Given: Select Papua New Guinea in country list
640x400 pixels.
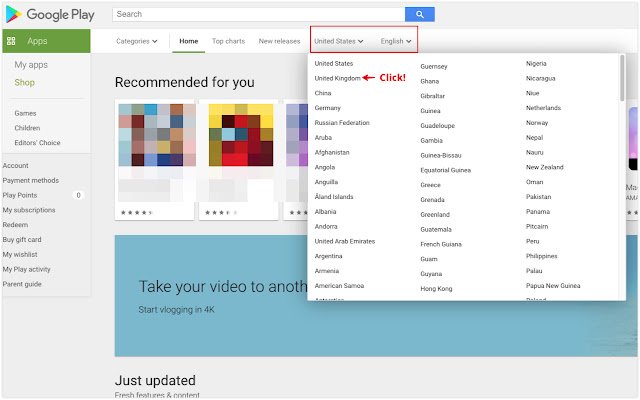Looking at the screenshot, I should click(553, 286).
